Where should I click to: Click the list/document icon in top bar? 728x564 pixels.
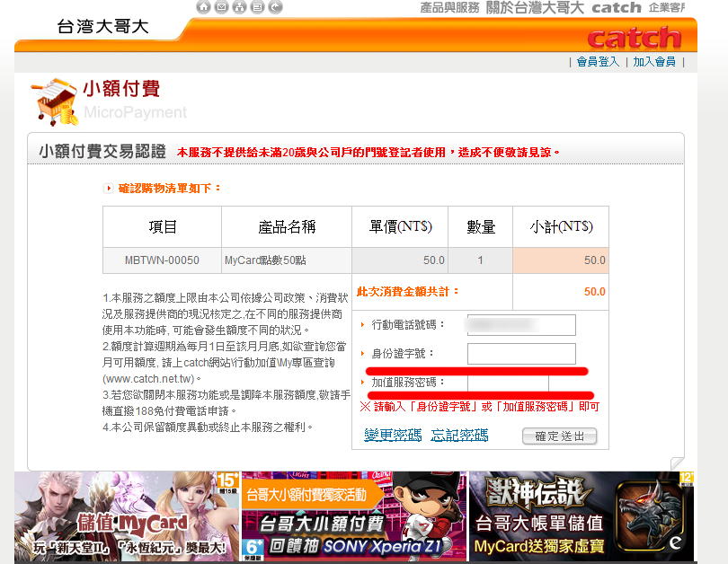tap(257, 7)
